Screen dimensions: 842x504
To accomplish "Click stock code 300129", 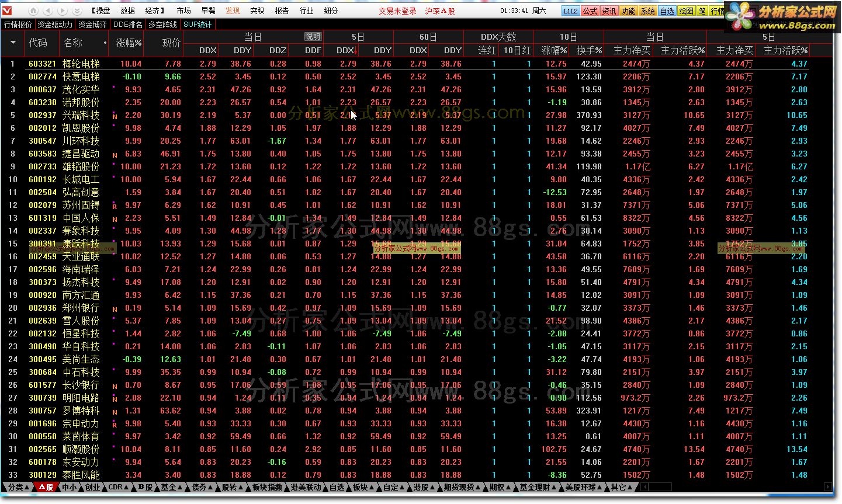I will coord(43,475).
